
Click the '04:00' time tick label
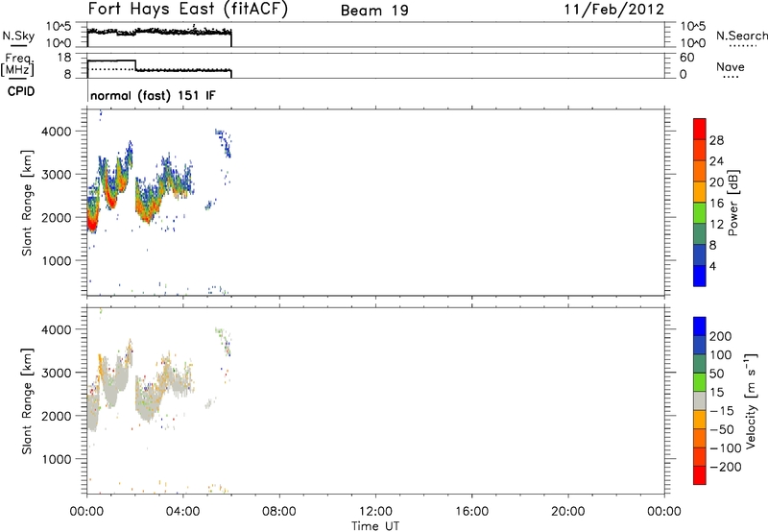[x=183, y=512]
